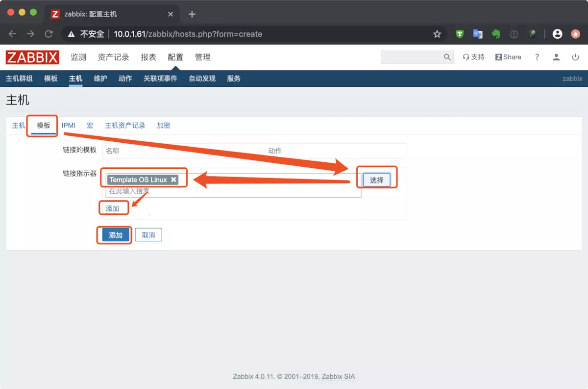Go to 动作 submenu
Image resolution: width=588 pixels, height=389 pixels.
pos(125,78)
